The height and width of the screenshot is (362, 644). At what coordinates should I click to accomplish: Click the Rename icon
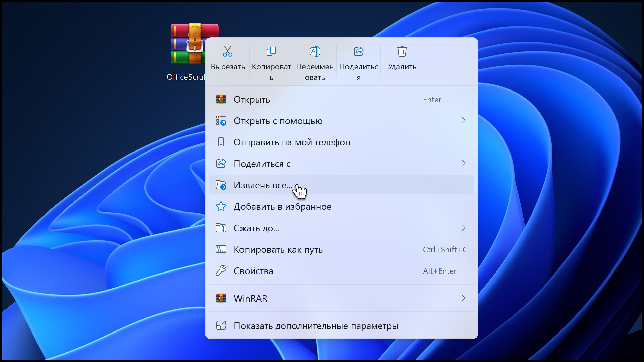pos(315,52)
